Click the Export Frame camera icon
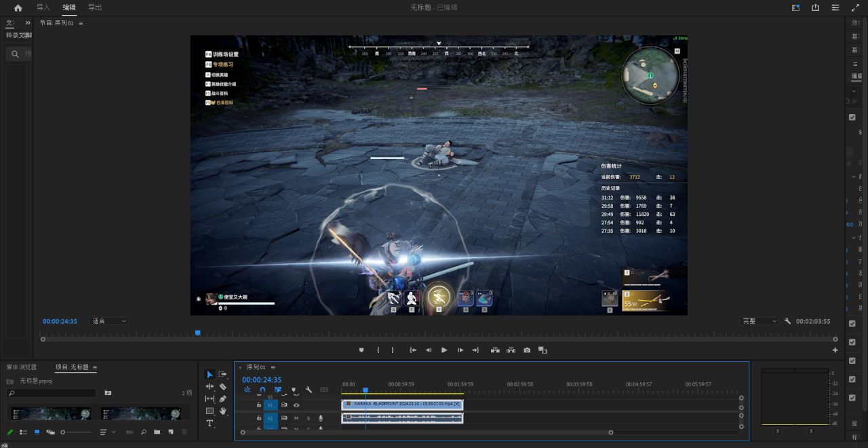 (x=527, y=350)
